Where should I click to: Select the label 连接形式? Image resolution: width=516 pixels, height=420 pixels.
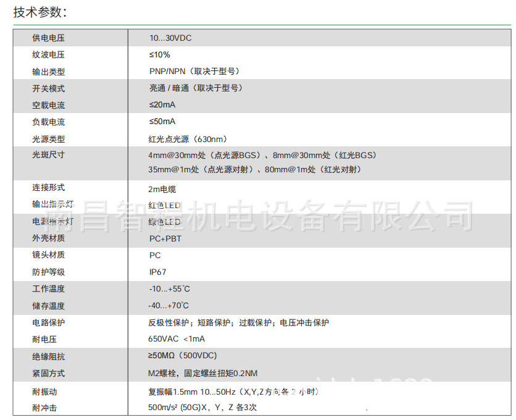tap(48, 188)
